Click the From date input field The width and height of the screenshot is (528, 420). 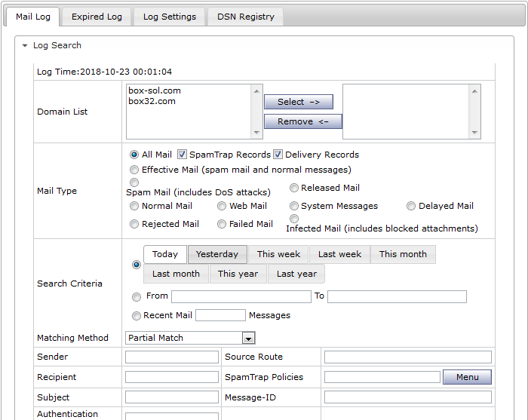point(241,296)
